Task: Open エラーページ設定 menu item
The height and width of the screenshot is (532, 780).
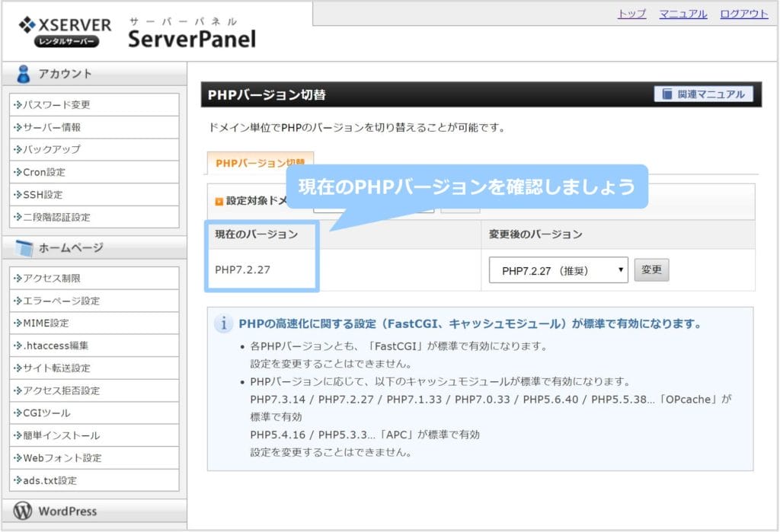Action: [x=94, y=301]
